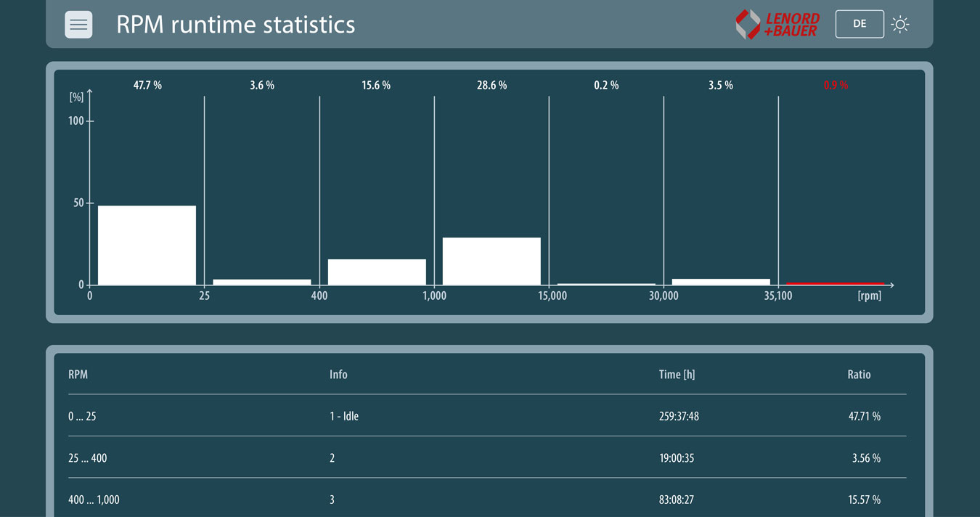
Task: Select the '1 - Idle' table row
Action: point(487,416)
